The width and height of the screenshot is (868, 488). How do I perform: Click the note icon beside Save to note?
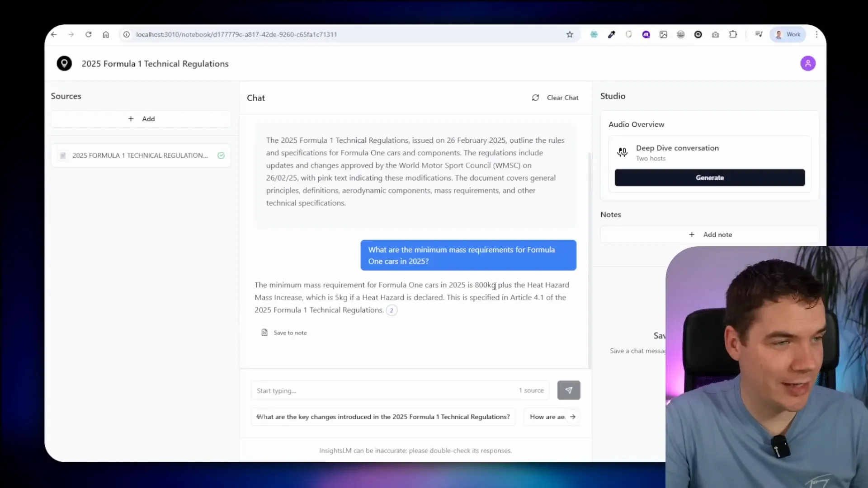pyautogui.click(x=264, y=333)
